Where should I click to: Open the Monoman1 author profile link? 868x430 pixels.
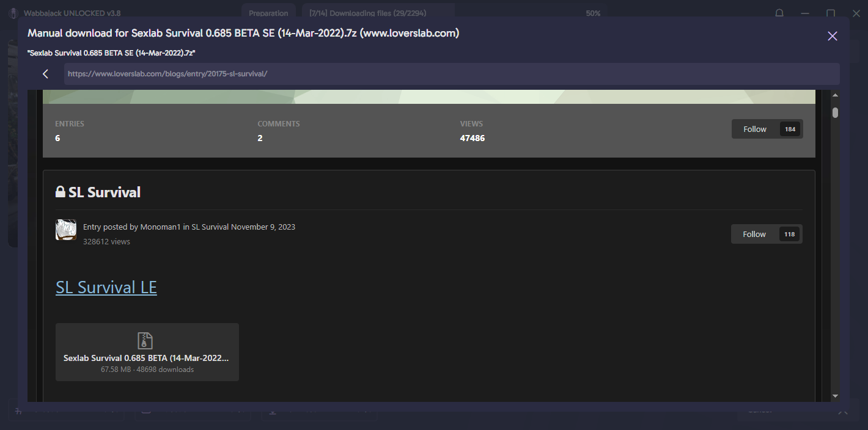pos(161,227)
